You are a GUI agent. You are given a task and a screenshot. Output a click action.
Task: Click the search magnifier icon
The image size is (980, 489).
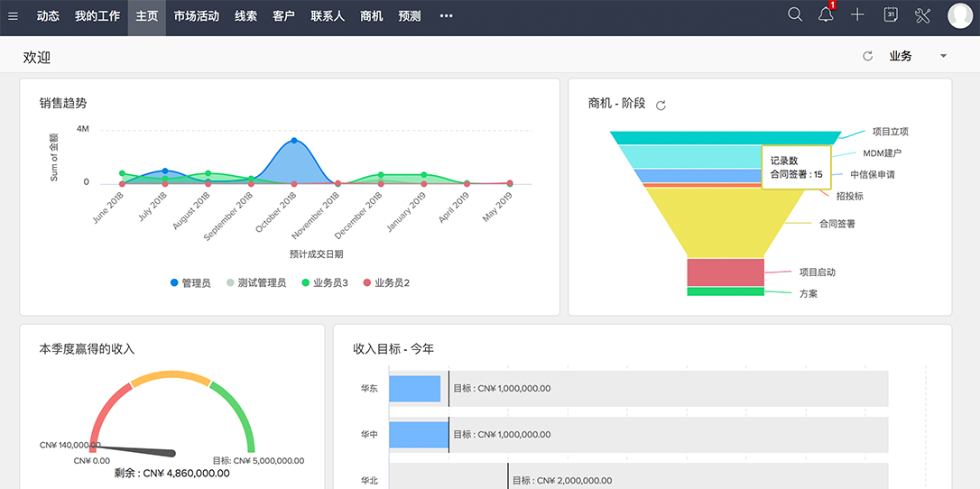(x=795, y=14)
